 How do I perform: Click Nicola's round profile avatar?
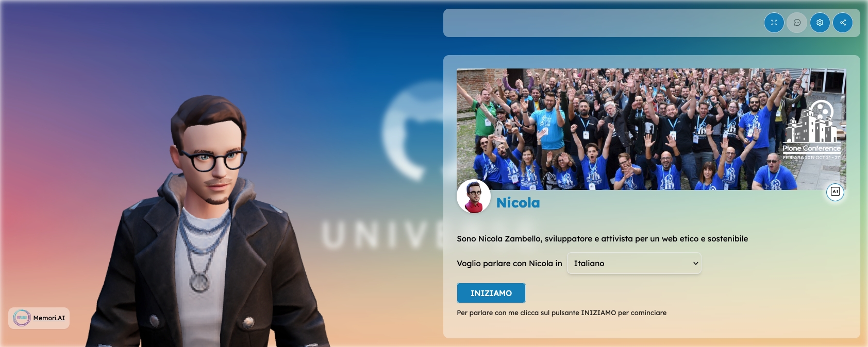point(474,197)
